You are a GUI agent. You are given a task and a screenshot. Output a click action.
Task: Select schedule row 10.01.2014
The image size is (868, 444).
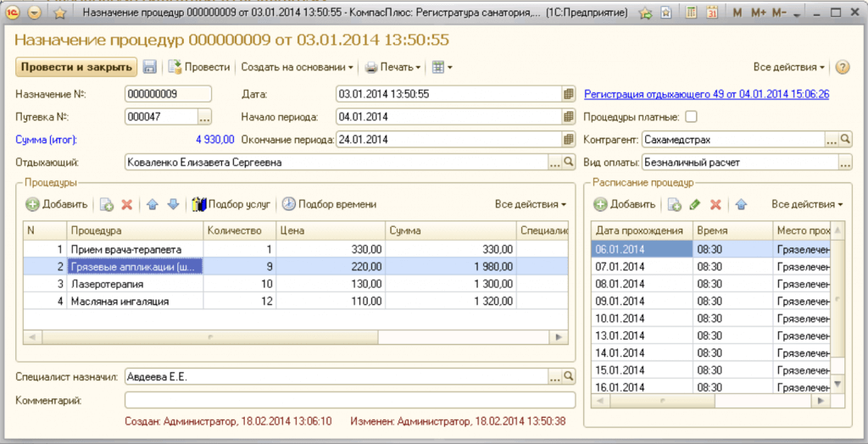pyautogui.click(x=711, y=319)
